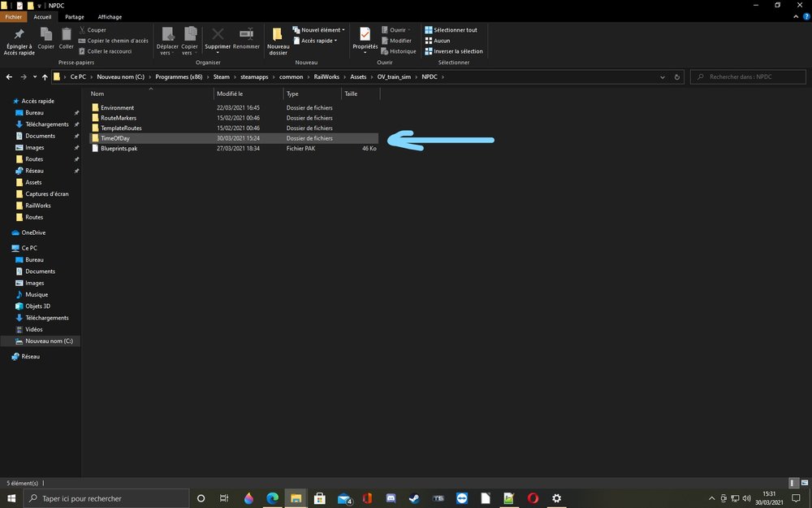This screenshot has width=812, height=508.
Task: Choose Coller le raccourci
Action: pos(105,51)
